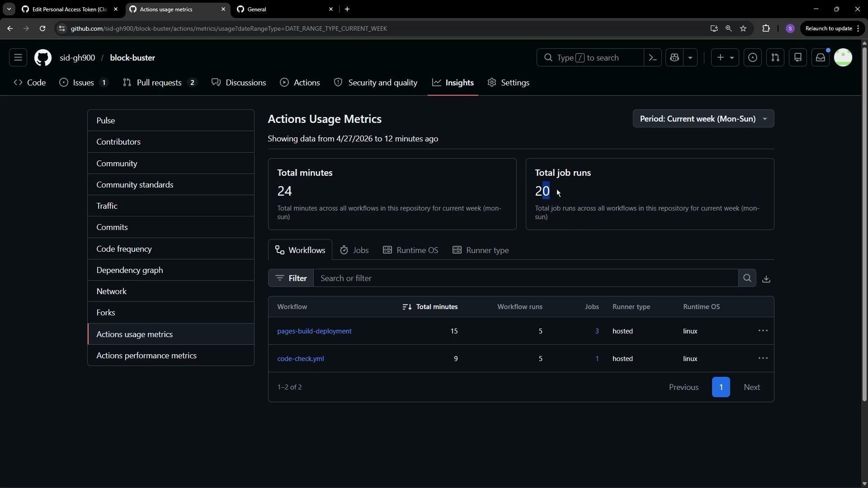Image resolution: width=868 pixels, height=488 pixels.
Task: Open Contributors in Insights sidebar
Action: (x=171, y=142)
